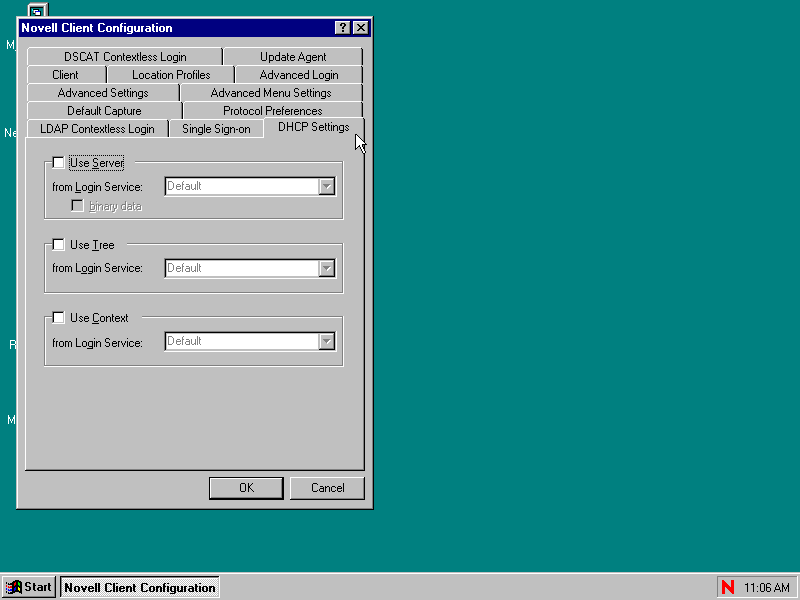Click the 11:06 AM taskbar clock
Image resolution: width=800 pixels, height=600 pixels.
click(767, 588)
